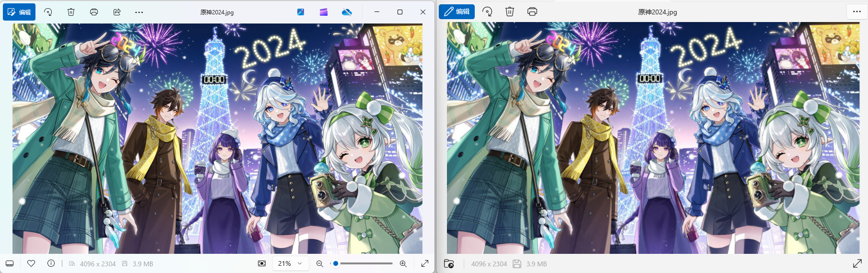Rotate the image in left window
This screenshot has width=868, height=273.
[x=48, y=12]
